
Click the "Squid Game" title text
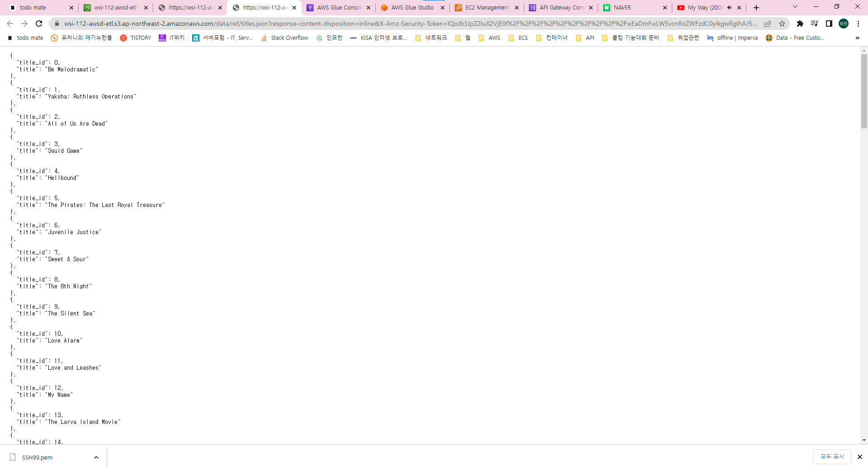click(x=64, y=151)
